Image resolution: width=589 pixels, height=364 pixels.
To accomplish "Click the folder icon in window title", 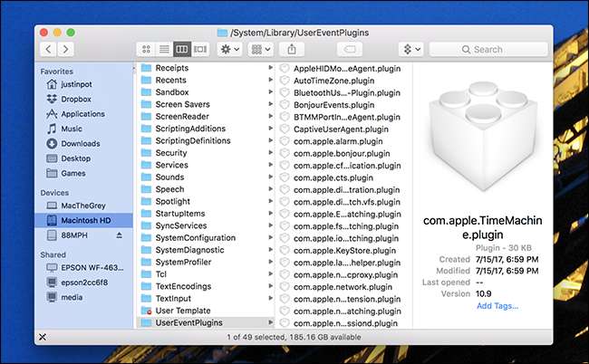I will pos(222,33).
